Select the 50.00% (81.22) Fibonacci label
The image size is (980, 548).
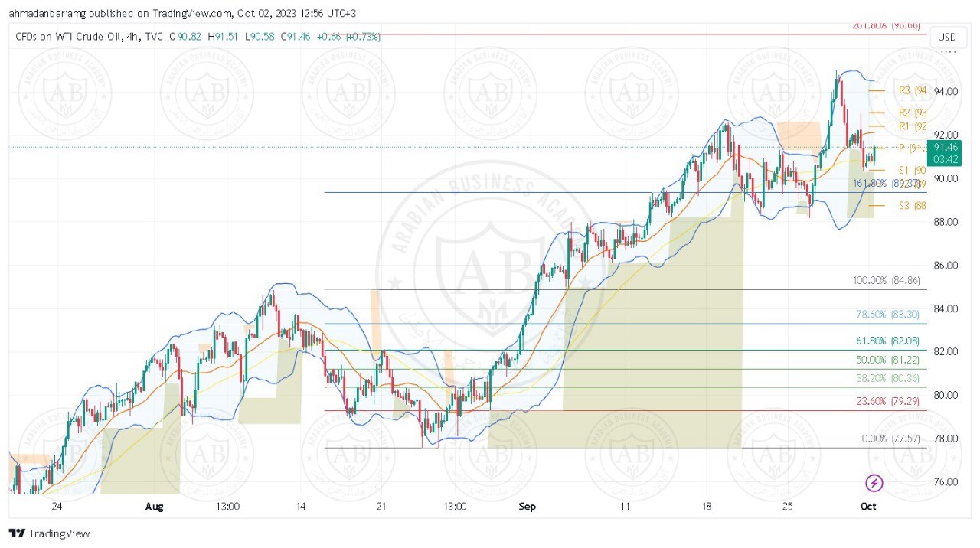point(888,360)
